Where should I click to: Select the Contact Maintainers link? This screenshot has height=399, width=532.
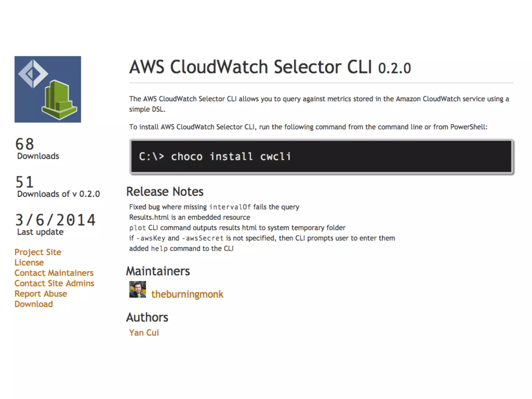coord(54,273)
